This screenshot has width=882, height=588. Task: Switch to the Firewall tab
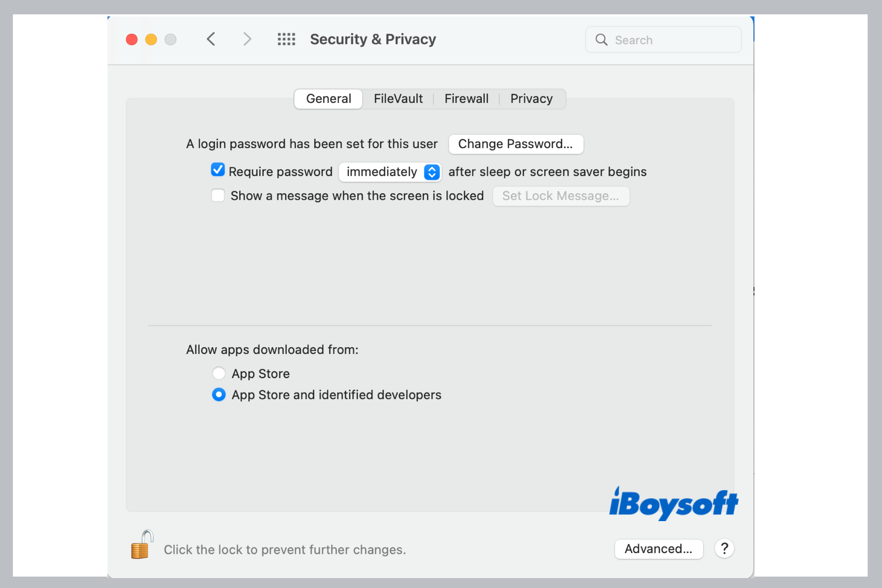tap(465, 99)
